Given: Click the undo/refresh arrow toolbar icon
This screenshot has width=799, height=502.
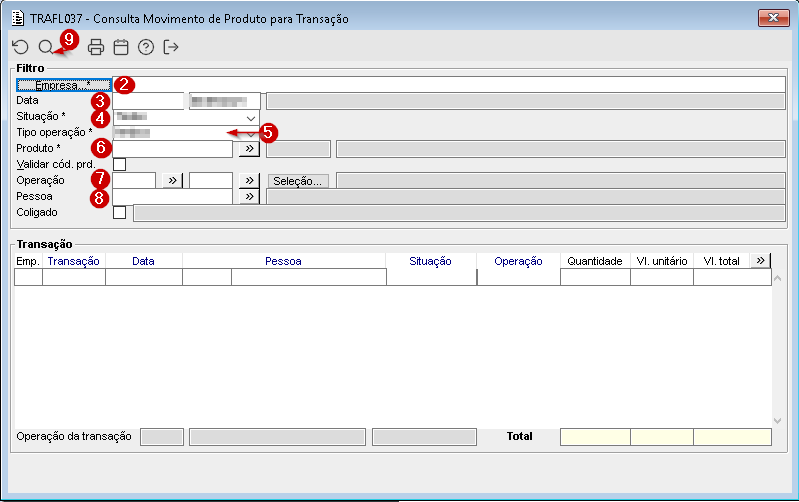Looking at the screenshot, I should [x=20, y=47].
